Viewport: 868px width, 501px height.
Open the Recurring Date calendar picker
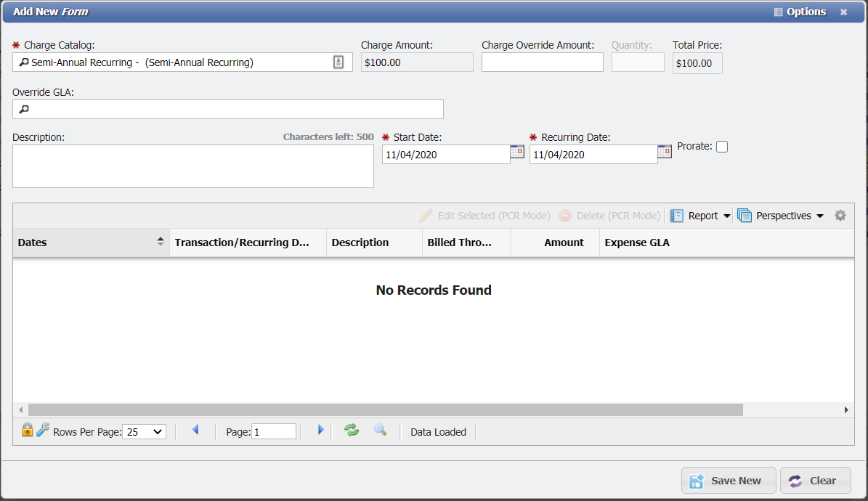(665, 152)
